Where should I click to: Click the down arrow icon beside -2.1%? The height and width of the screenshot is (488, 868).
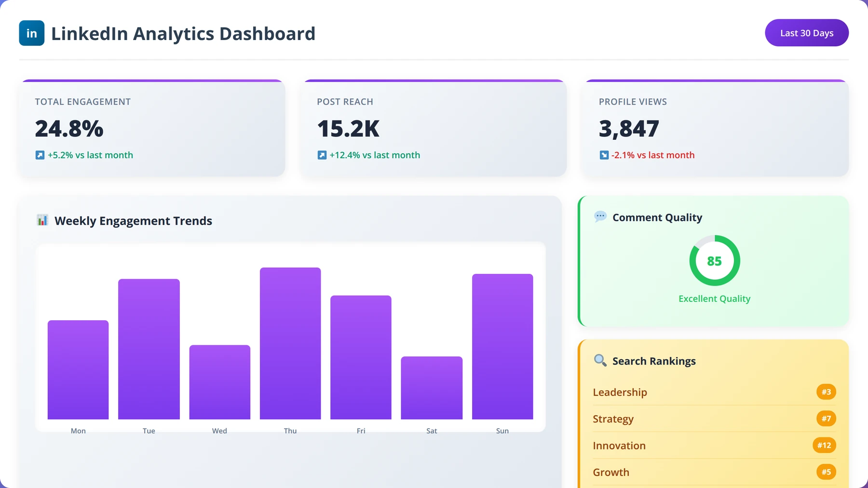604,155
